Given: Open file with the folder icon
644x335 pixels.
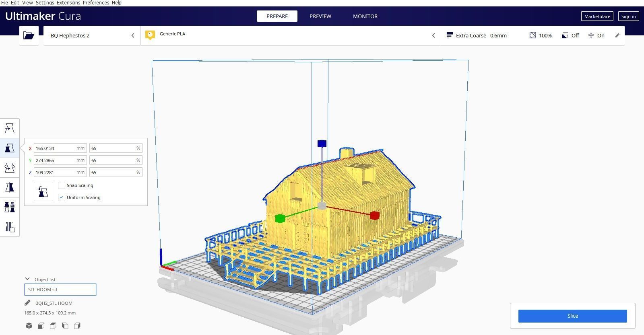Looking at the screenshot, I should point(29,35).
